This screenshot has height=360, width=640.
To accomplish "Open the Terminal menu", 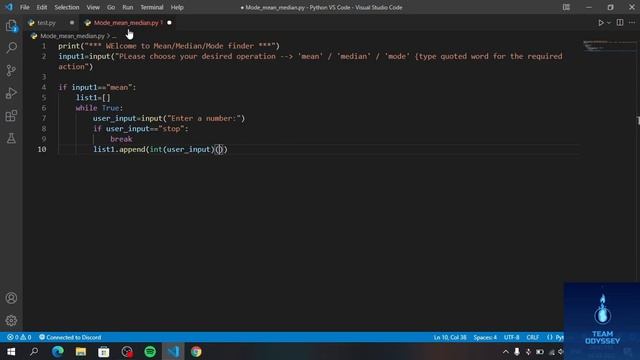I will 152,7.
